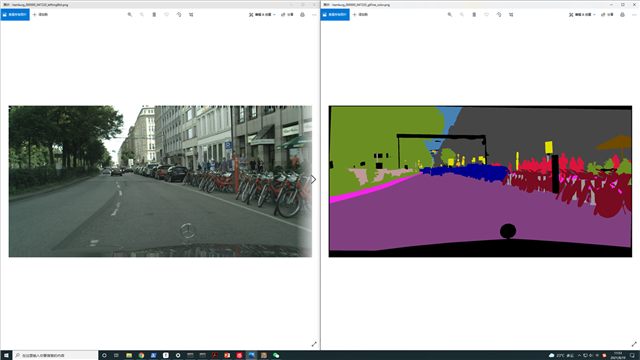Click 'See all photos' button in left window
640x360 pixels.
[15, 15]
